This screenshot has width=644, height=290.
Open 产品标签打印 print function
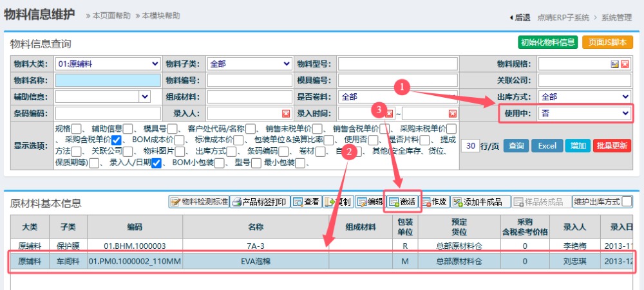click(x=260, y=202)
